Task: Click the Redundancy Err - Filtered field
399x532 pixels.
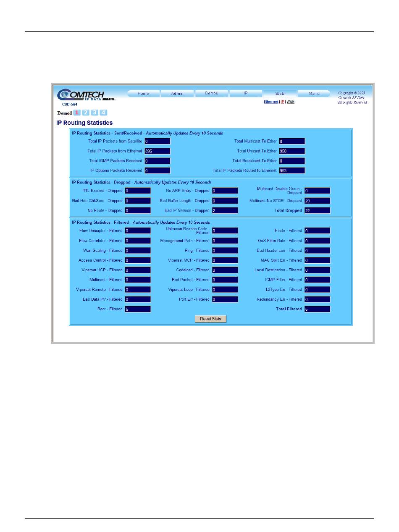Action: click(317, 299)
